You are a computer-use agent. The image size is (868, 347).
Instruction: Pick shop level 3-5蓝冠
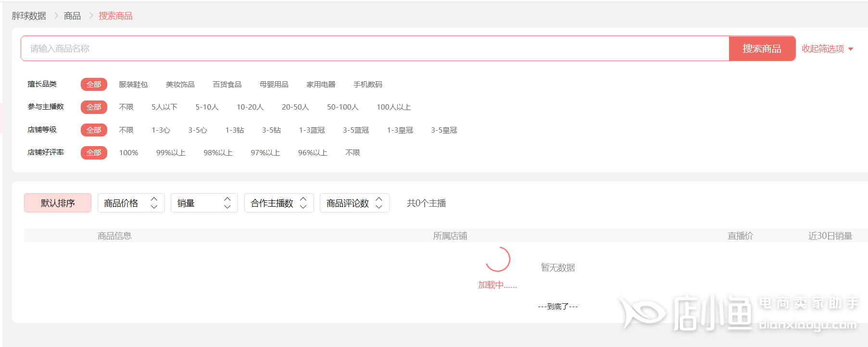356,130
